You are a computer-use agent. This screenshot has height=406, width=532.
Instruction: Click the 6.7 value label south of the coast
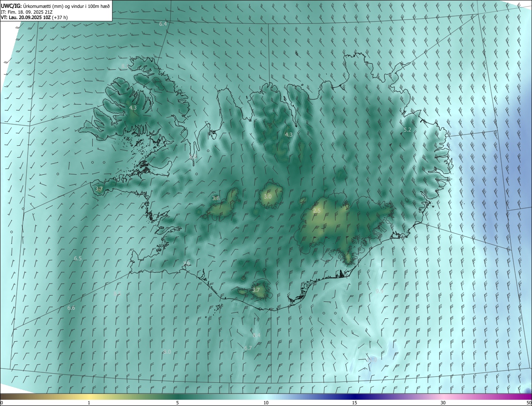click(248, 348)
